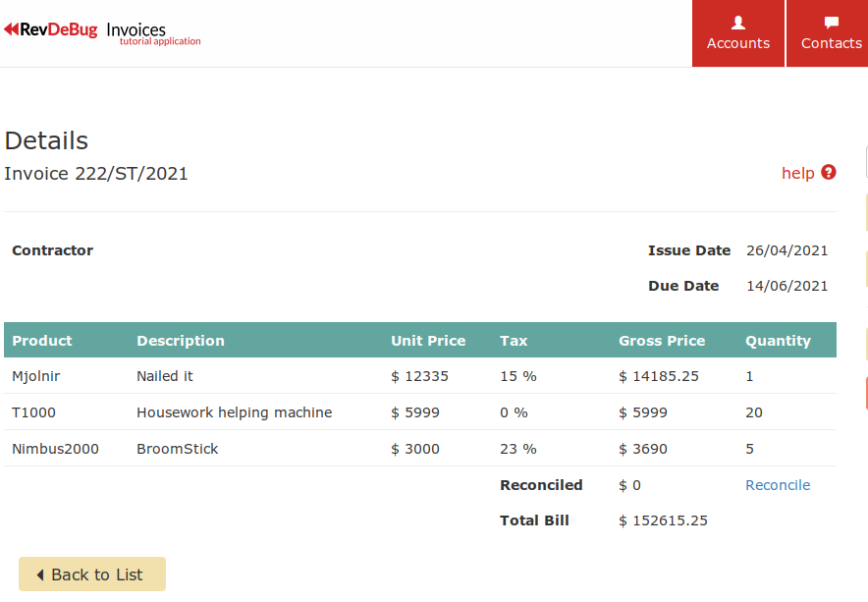Click the Tax column header
This screenshot has width=868, height=602.
(x=514, y=341)
